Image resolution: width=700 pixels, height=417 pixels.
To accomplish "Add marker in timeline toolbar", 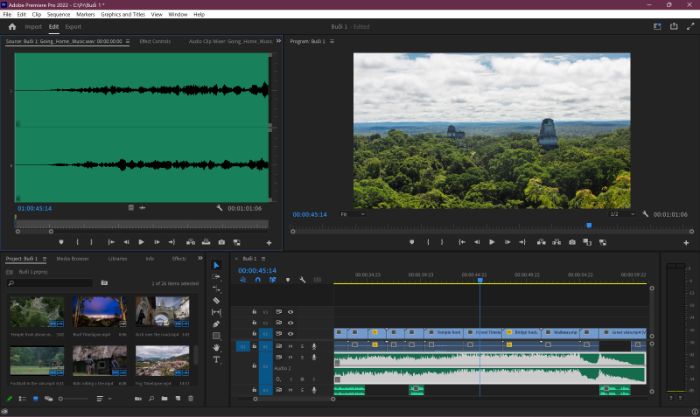I will [288, 280].
